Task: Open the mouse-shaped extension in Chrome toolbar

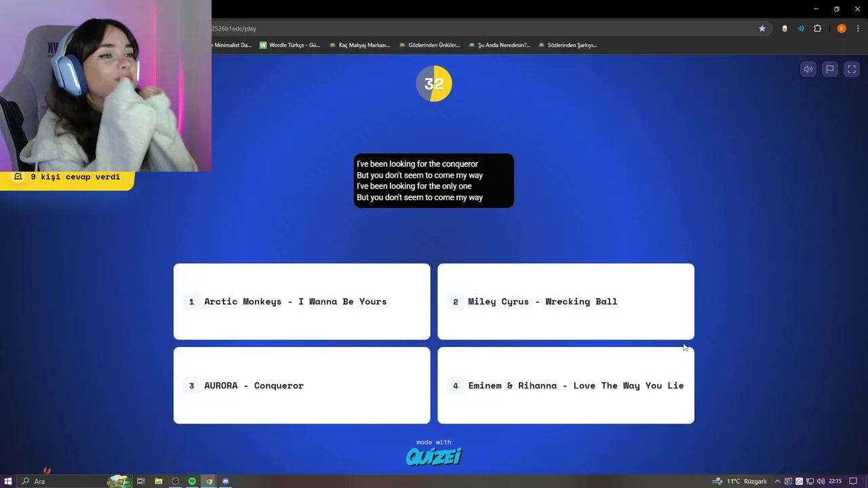Action: 785,28
